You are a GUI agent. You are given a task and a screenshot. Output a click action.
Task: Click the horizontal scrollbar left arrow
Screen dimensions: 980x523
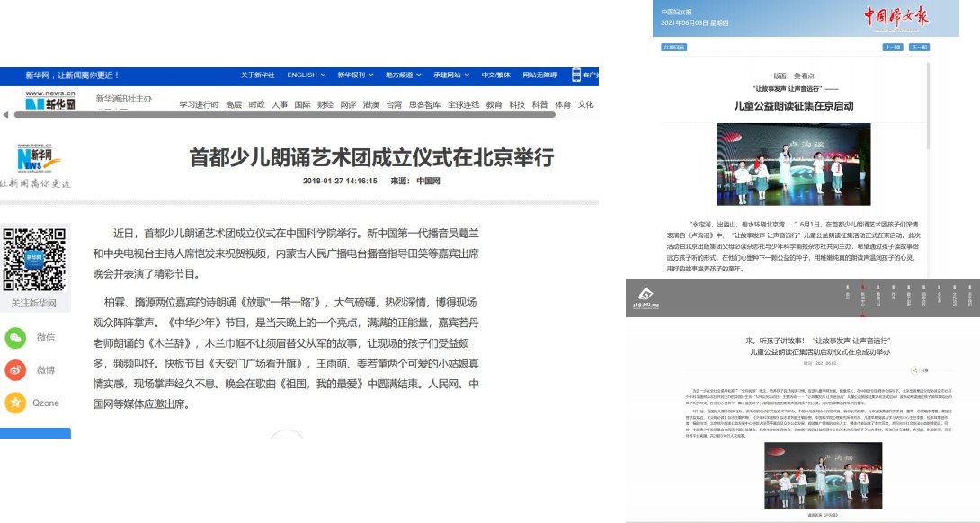pyautogui.click(x=5, y=115)
